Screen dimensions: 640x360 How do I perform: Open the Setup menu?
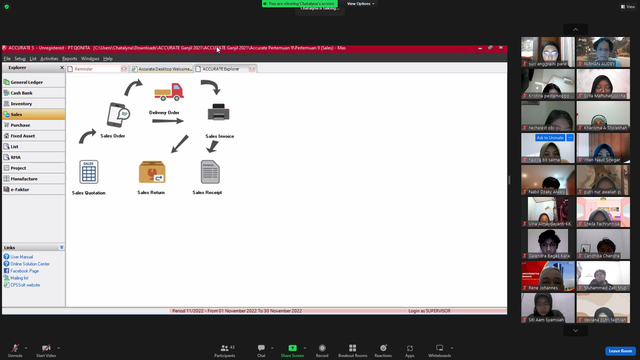(x=20, y=59)
